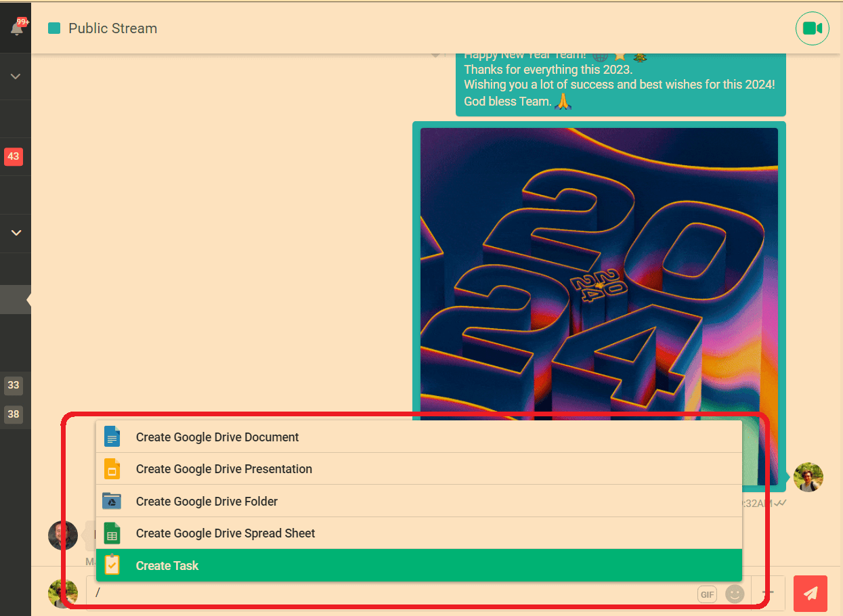Click the Google Drive folder icon

[112, 502]
